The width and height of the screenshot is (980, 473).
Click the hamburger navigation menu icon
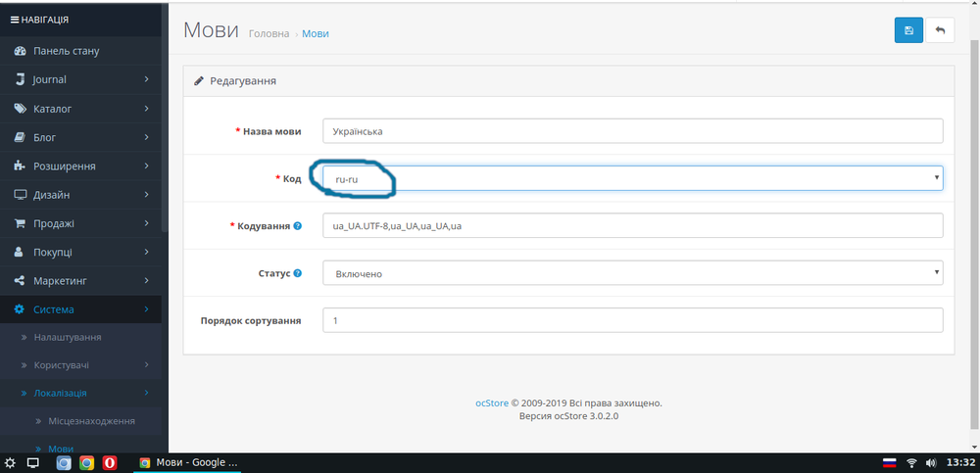click(15, 20)
